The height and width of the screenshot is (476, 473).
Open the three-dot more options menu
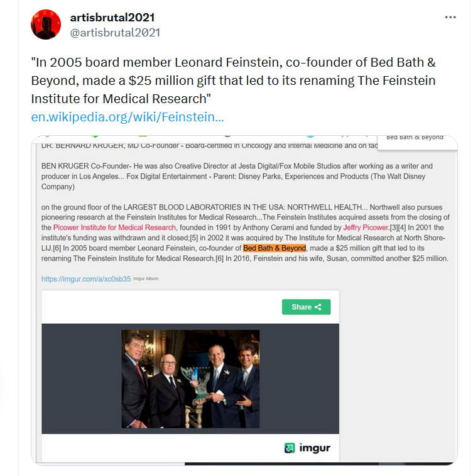click(x=450, y=18)
